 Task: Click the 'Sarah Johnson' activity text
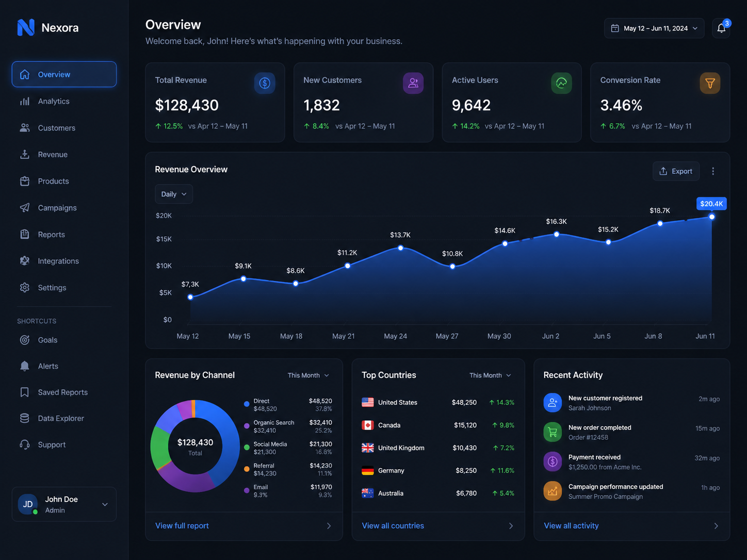click(x=590, y=408)
